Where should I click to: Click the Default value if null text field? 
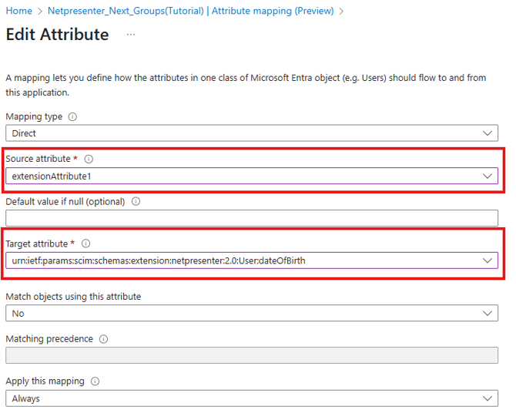[x=251, y=218]
